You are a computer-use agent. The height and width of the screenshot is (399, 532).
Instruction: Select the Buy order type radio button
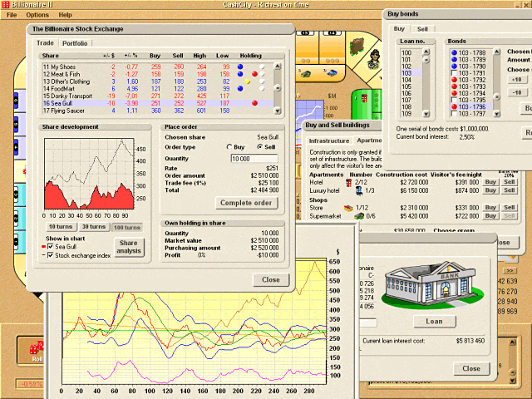pos(229,147)
